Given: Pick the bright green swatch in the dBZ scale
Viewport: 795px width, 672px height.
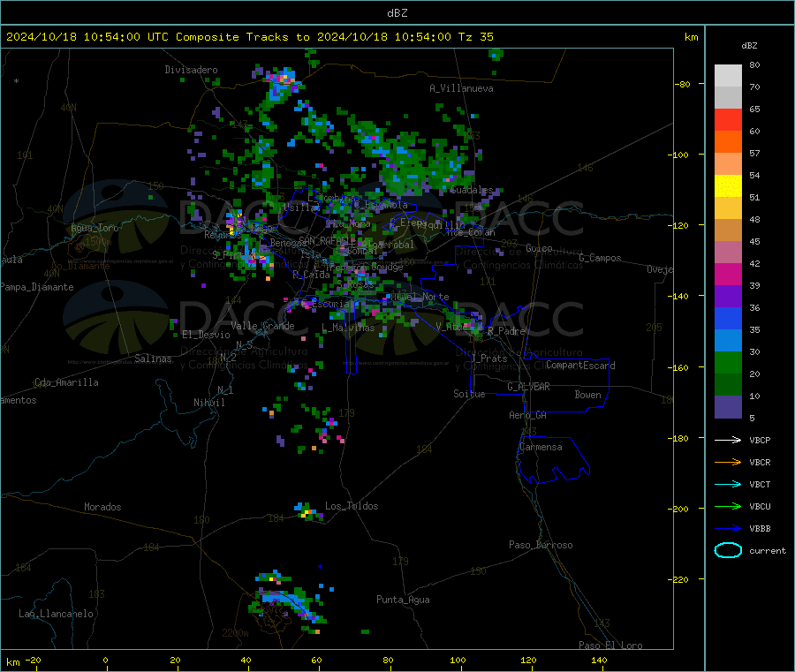Looking at the screenshot, I should pos(728,362).
